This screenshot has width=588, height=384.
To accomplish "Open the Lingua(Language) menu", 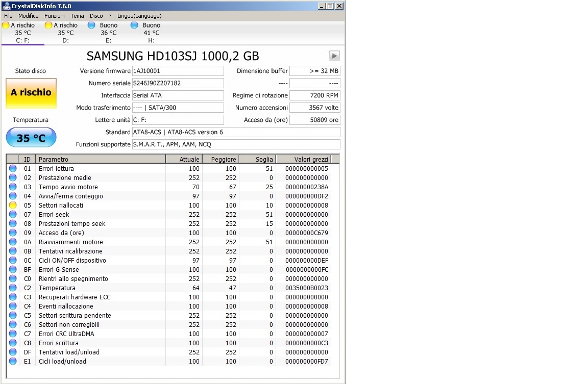I will 139,16.
